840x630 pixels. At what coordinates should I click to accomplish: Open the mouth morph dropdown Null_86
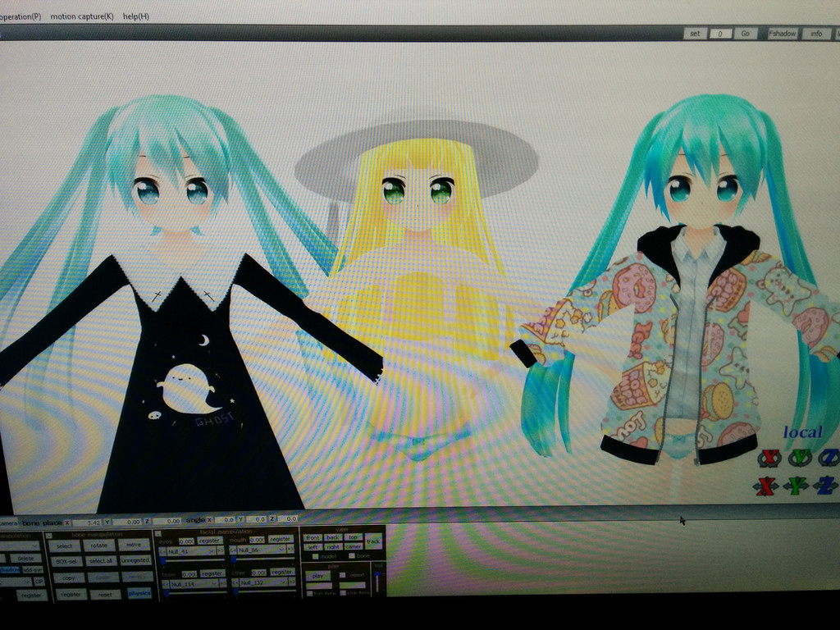pos(262,550)
